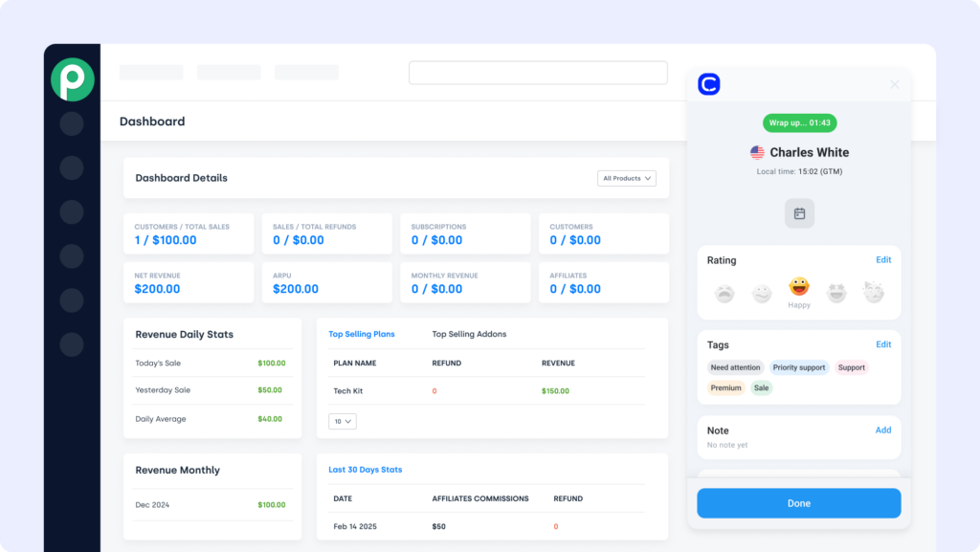Click the search field in top bar
This screenshot has width=980, height=552.
[x=538, y=73]
